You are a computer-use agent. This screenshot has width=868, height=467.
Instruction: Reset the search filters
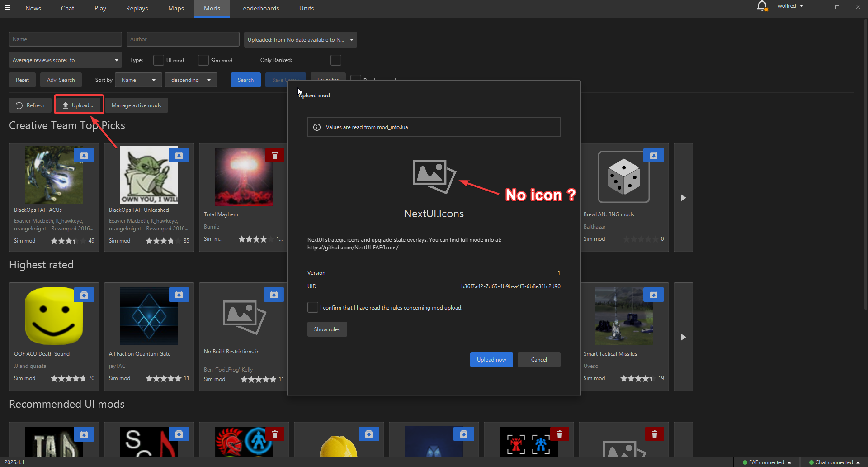point(22,80)
